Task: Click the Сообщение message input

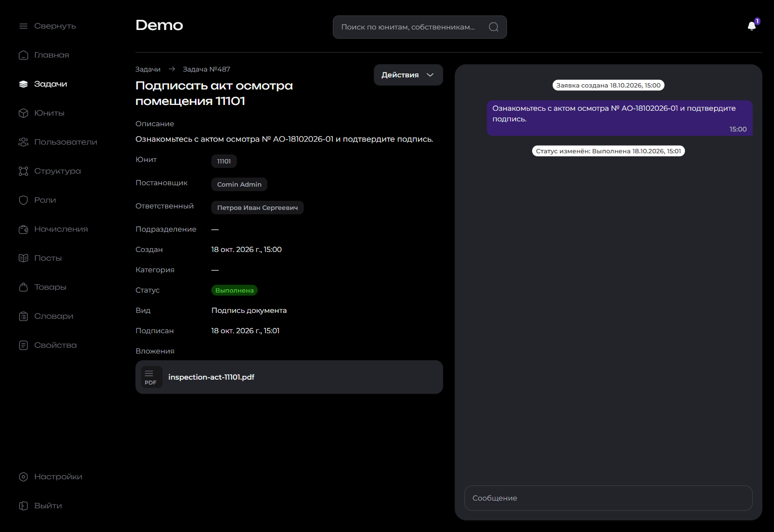Action: click(609, 498)
